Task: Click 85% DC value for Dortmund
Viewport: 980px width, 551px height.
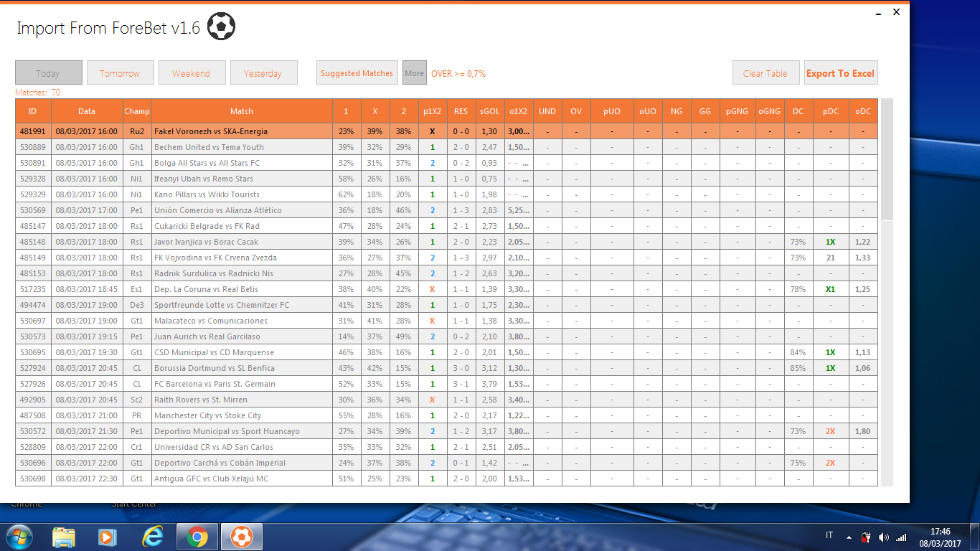Action: (798, 368)
